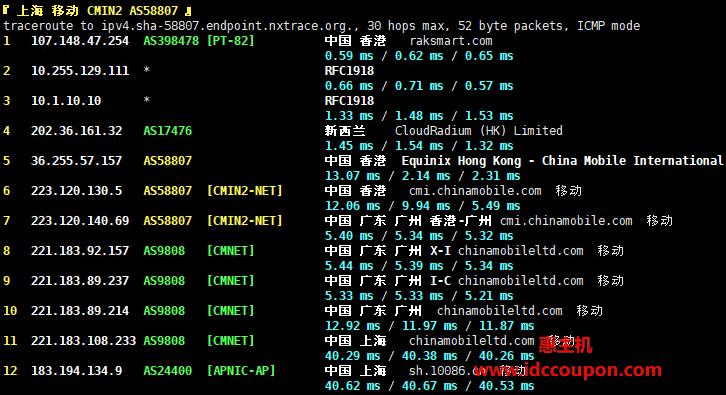
Task: Click IP 221.183.89.214
Action: click(80, 311)
